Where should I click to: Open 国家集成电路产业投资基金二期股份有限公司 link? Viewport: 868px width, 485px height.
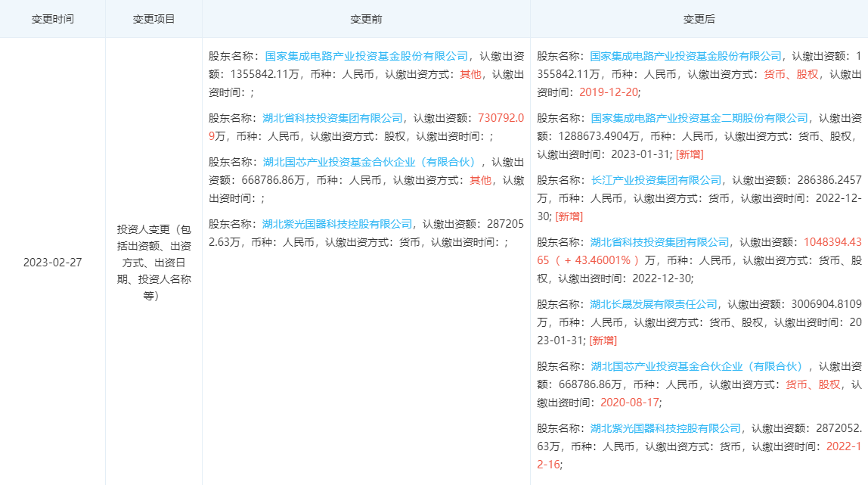point(699,118)
